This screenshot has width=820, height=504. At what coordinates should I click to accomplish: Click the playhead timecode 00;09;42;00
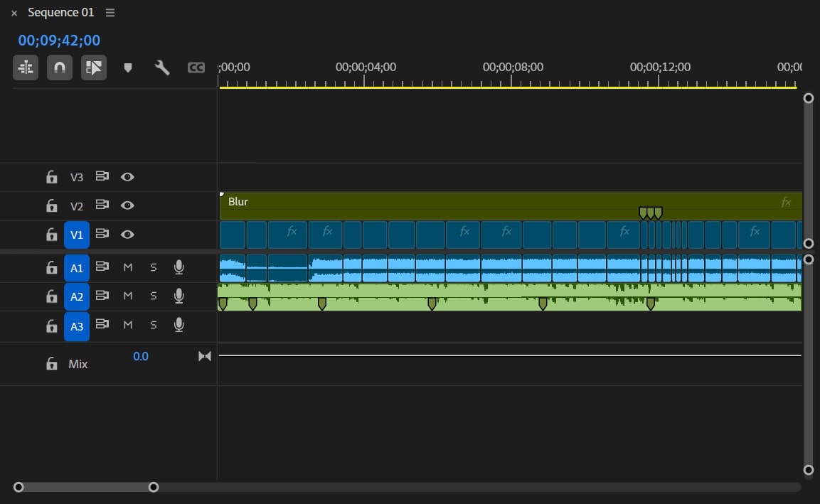(59, 41)
